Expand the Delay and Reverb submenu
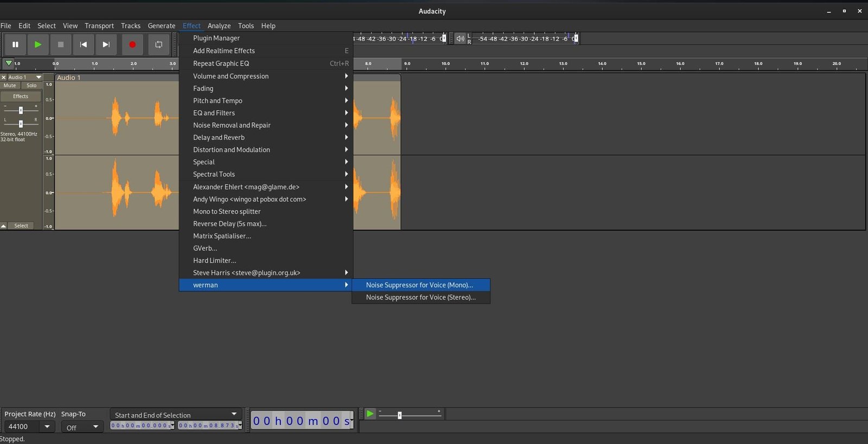This screenshot has height=444, width=868. point(266,137)
